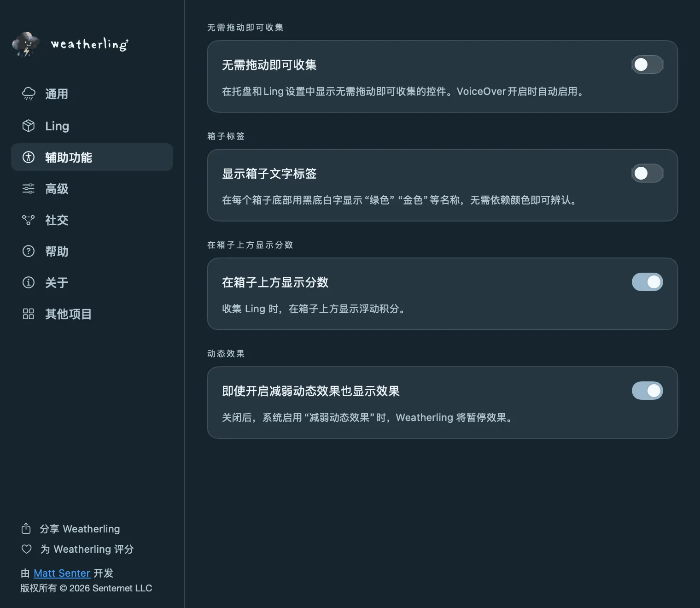Click the 显示箱子文字标签 card title
This screenshot has height=608, width=700.
pyautogui.click(x=269, y=174)
